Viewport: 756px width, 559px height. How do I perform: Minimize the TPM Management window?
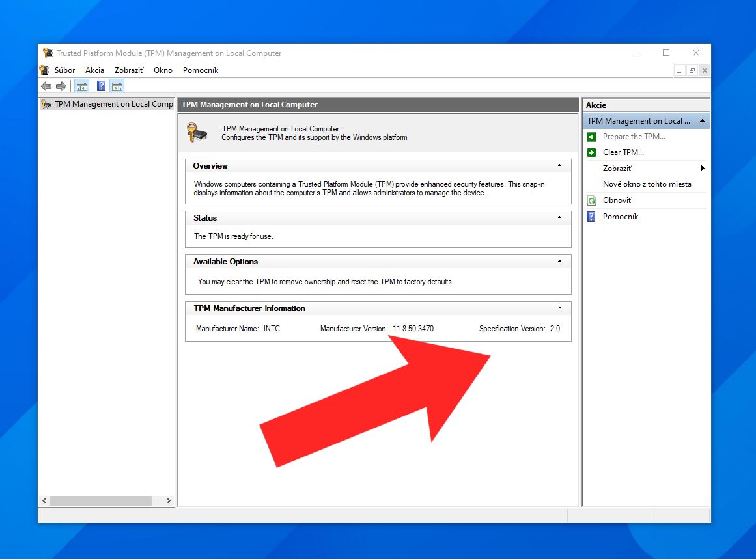click(637, 53)
